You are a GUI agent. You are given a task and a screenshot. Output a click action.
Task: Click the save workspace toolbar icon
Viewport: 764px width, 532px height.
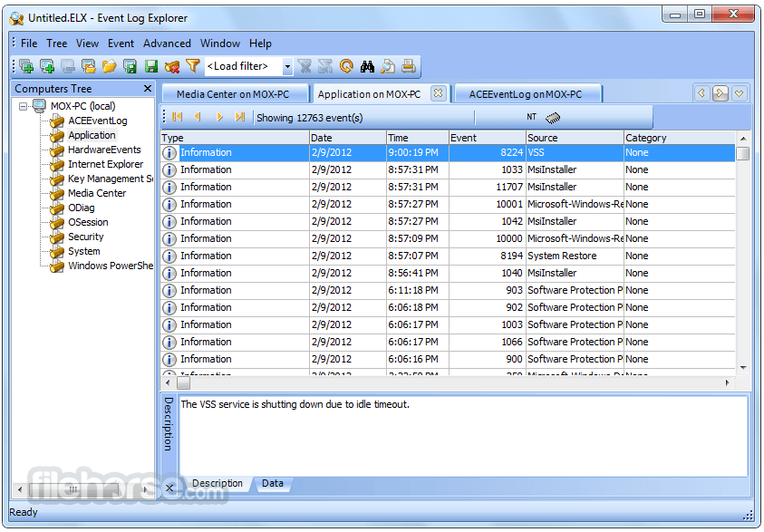click(131, 66)
